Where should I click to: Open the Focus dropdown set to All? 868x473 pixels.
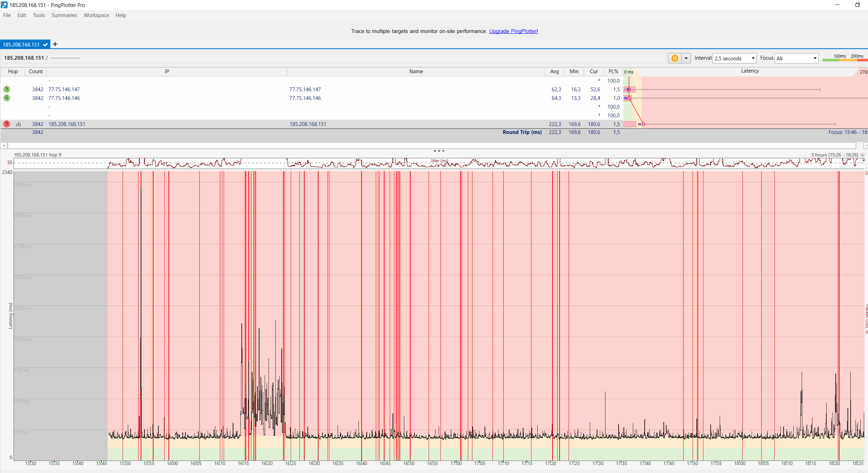[x=796, y=59]
